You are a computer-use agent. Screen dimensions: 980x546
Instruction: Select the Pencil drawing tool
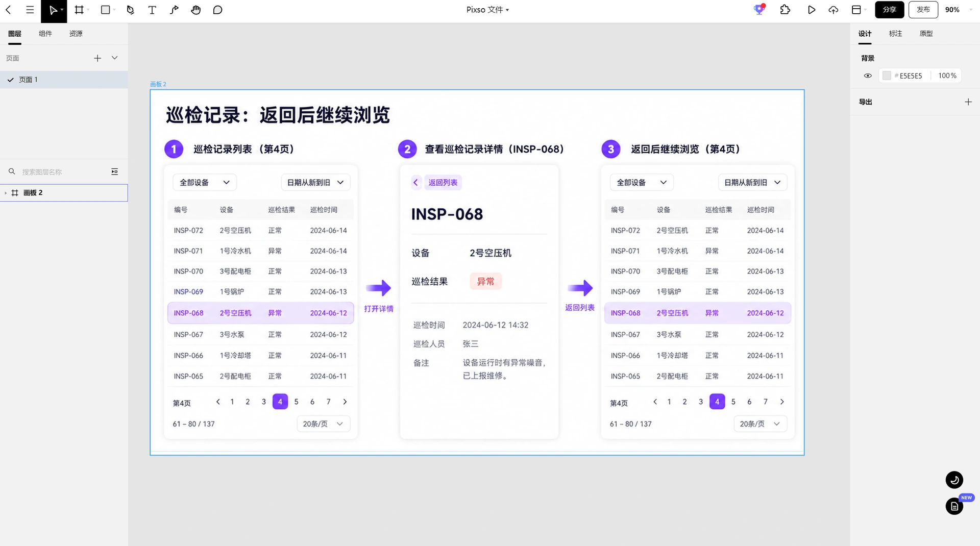click(174, 10)
